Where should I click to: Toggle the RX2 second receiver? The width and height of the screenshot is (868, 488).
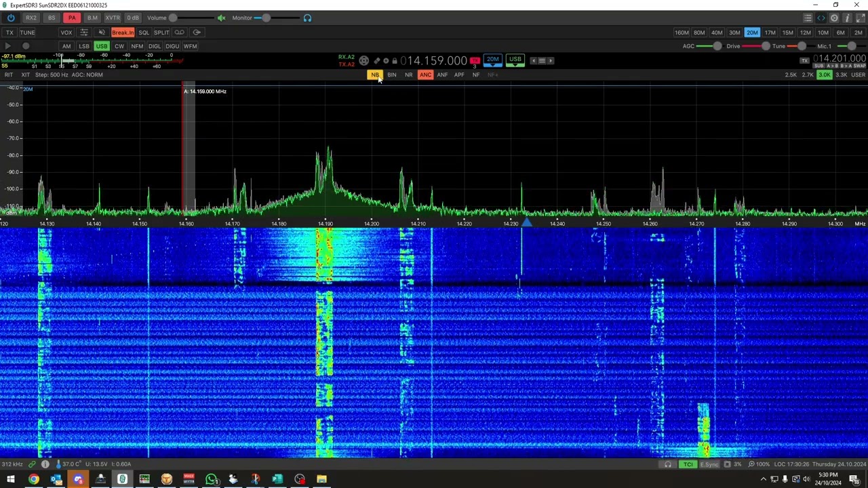point(31,18)
